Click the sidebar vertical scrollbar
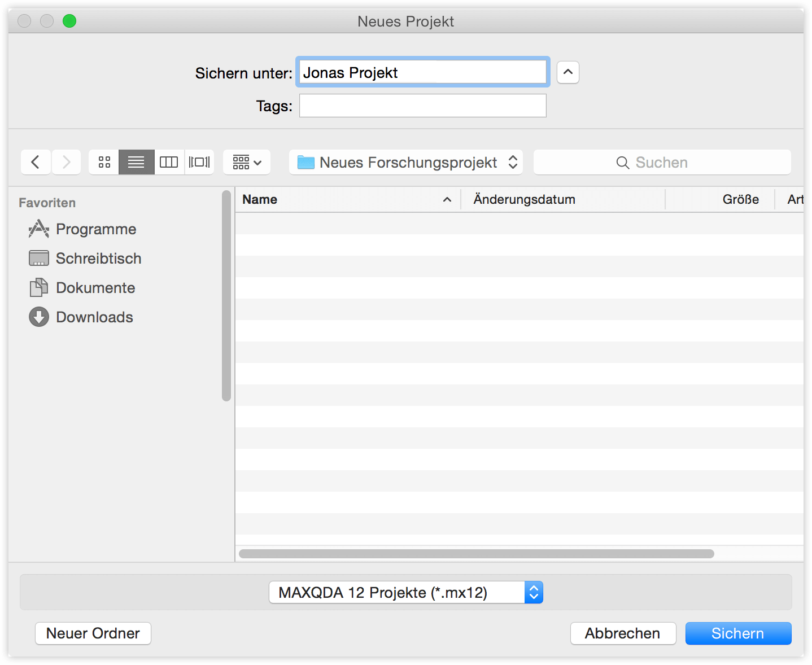 [x=226, y=296]
